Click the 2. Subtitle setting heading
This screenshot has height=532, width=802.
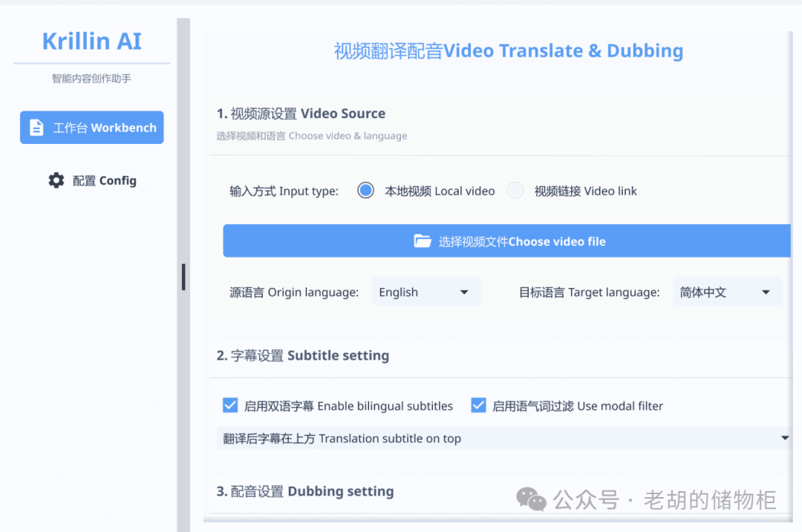click(x=303, y=355)
